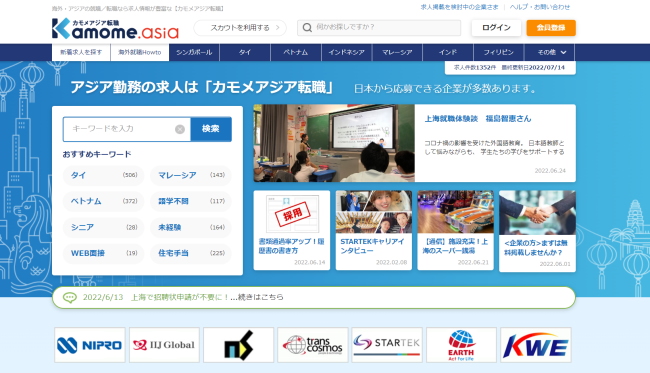The width and height of the screenshot is (650, 373).
Task: Focus the キーワードを入力 field
Action: pyautogui.click(x=126, y=129)
